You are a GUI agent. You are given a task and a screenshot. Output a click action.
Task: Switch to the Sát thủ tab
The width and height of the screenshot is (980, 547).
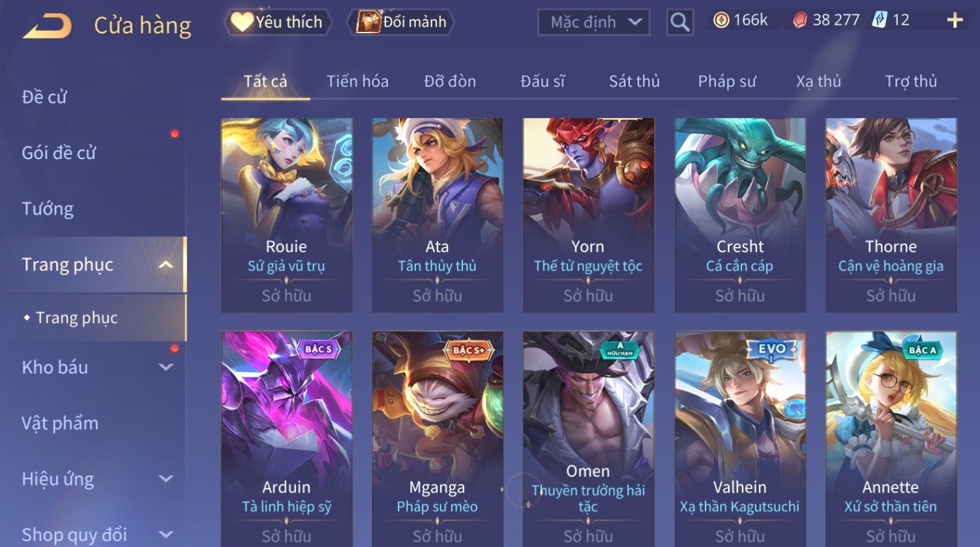634,81
